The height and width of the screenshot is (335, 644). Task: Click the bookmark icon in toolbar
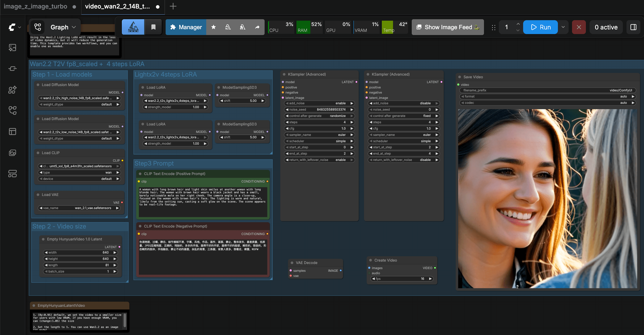[x=153, y=27]
